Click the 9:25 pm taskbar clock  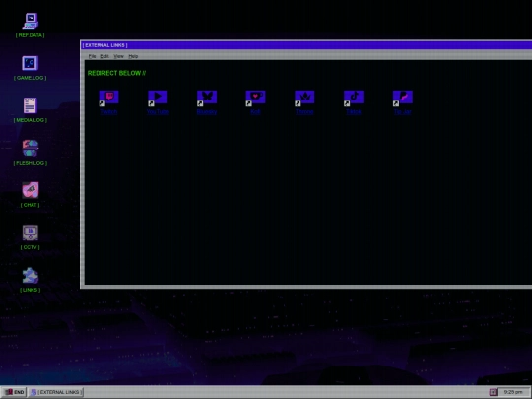pyautogui.click(x=513, y=392)
